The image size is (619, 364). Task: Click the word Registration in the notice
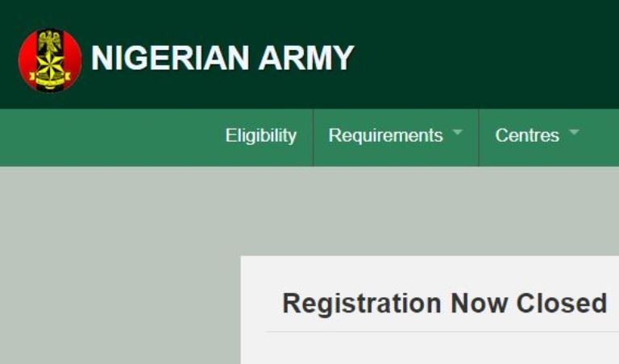click(x=362, y=304)
